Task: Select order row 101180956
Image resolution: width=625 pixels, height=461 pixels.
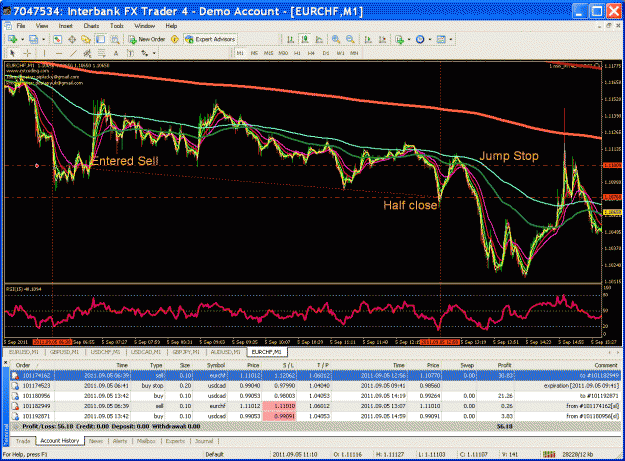Action: (315, 396)
